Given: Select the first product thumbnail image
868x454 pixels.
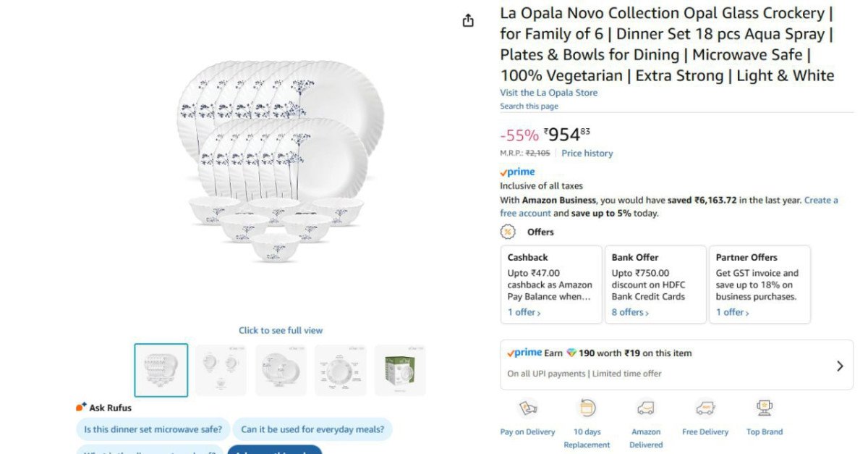Looking at the screenshot, I should tap(161, 370).
